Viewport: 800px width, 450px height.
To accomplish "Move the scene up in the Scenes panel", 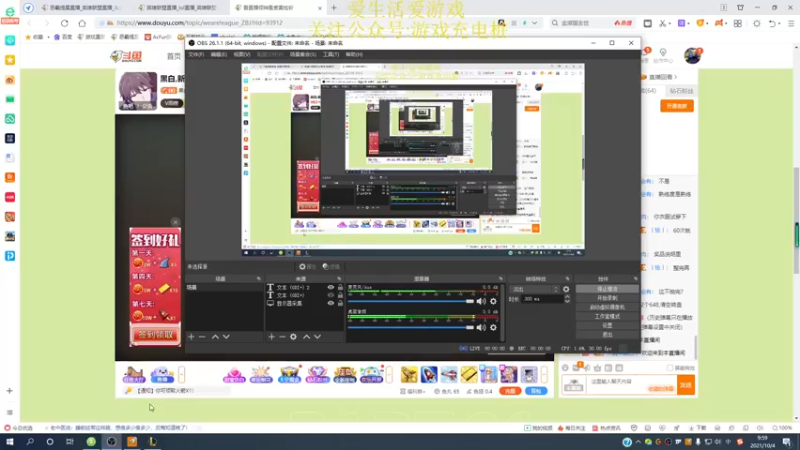I will click(215, 337).
